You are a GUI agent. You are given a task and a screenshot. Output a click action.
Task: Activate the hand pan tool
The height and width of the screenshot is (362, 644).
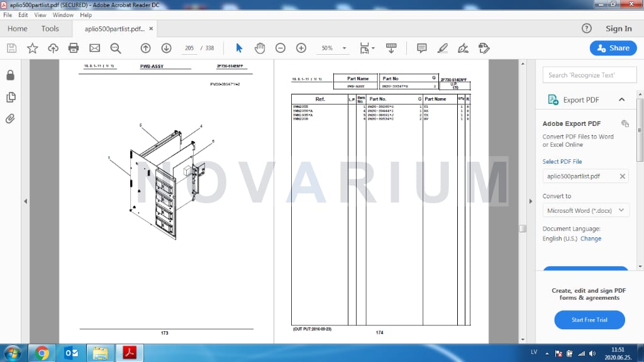coord(260,48)
